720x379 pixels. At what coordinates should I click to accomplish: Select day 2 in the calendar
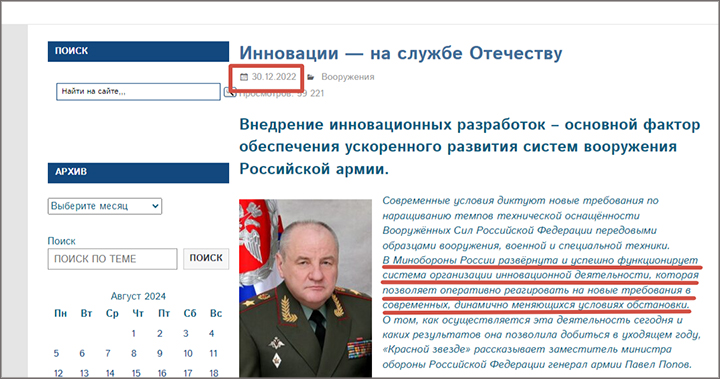tap(159, 334)
